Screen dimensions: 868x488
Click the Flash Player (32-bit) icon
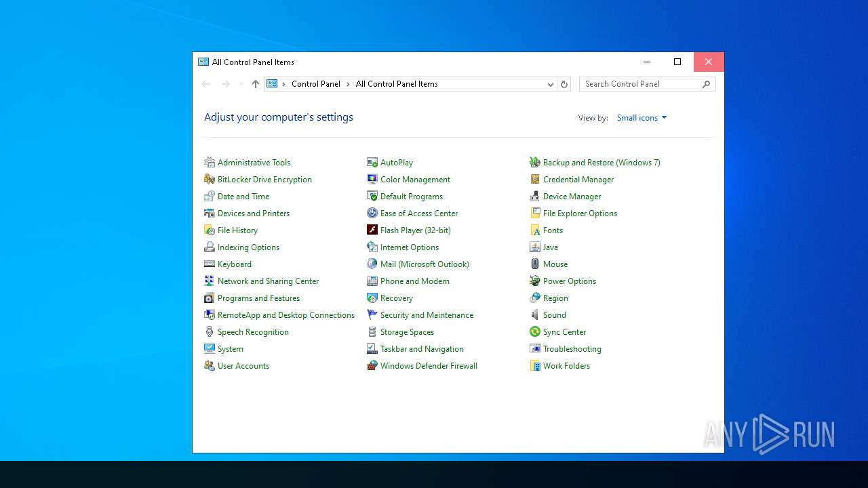click(x=372, y=230)
